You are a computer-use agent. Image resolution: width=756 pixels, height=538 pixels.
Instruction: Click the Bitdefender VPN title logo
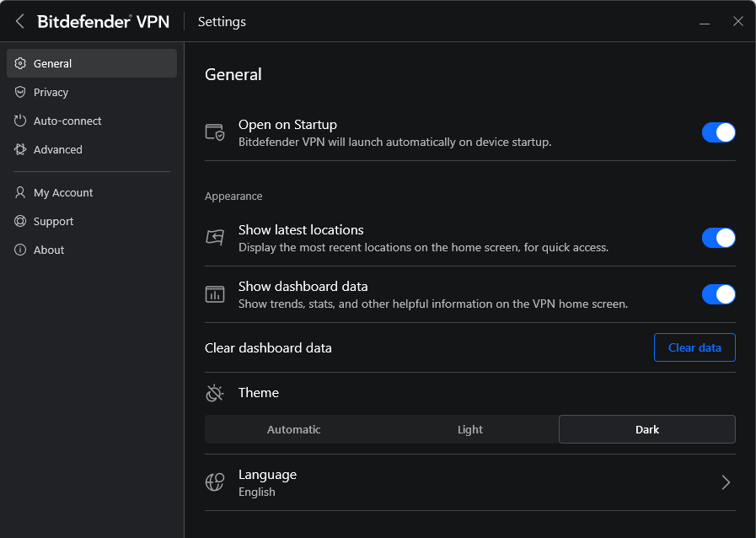point(103,22)
